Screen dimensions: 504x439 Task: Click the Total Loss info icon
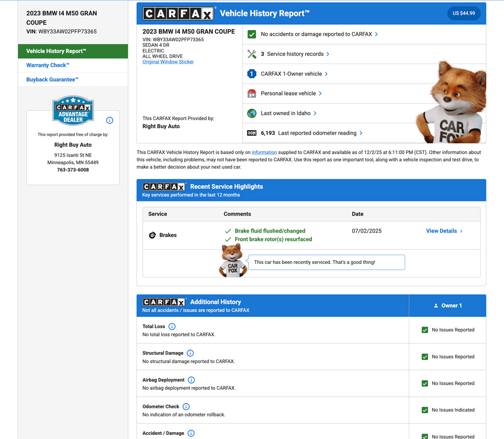coord(172,327)
